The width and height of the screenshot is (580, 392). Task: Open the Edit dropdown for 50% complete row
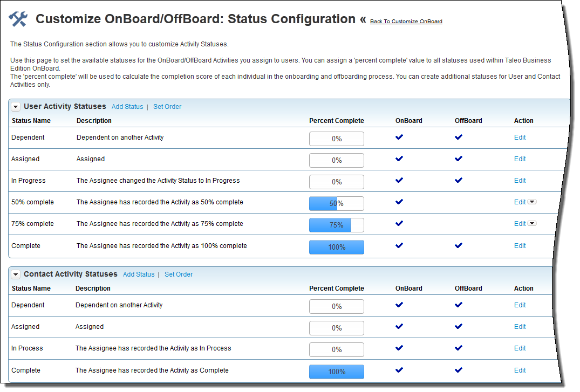[x=533, y=202]
